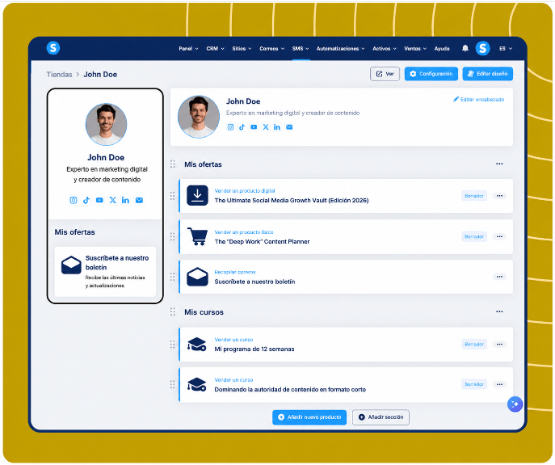Open the account avatar menu
The image size is (555, 465).
(483, 48)
